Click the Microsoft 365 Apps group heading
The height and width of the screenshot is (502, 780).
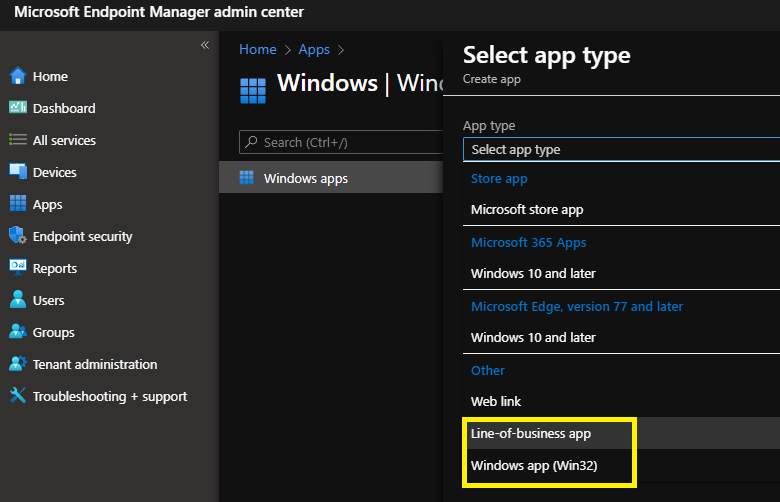pyautogui.click(x=528, y=242)
